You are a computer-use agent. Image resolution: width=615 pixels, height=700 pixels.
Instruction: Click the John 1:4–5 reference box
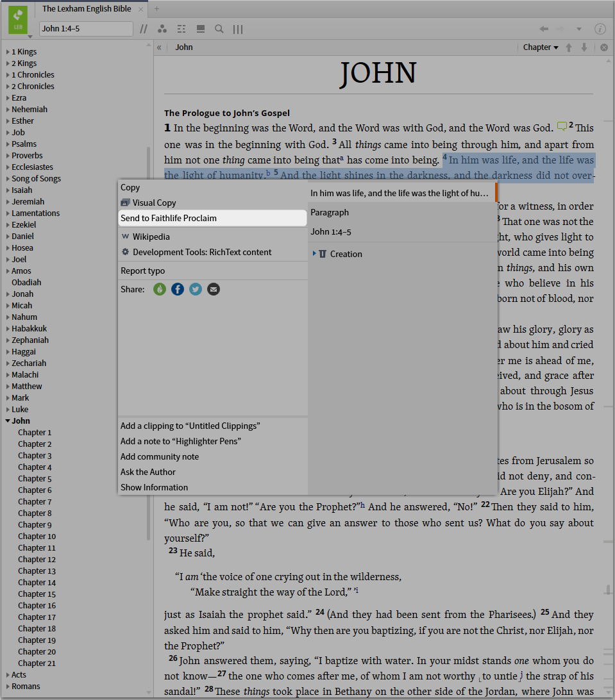click(86, 29)
